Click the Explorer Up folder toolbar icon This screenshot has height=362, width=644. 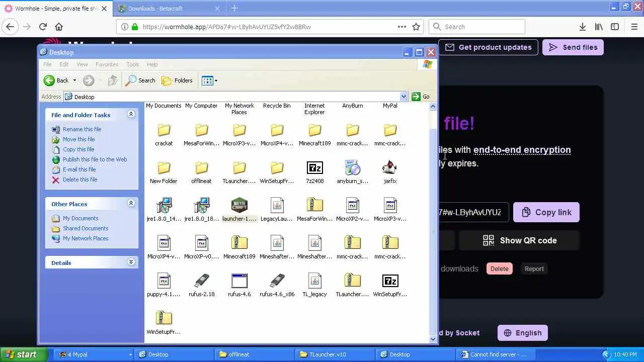(113, 80)
